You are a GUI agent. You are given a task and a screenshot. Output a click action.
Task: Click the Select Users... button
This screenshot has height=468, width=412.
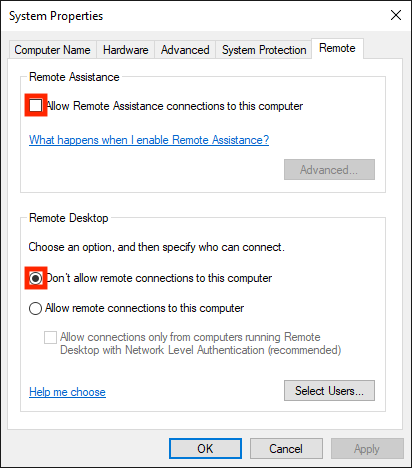coord(329,391)
